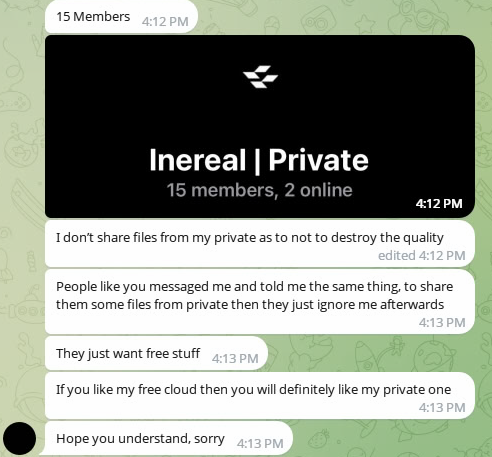The height and width of the screenshot is (457, 492).
Task: Click timestamp of "Hope you understand" message
Action: click(260, 444)
